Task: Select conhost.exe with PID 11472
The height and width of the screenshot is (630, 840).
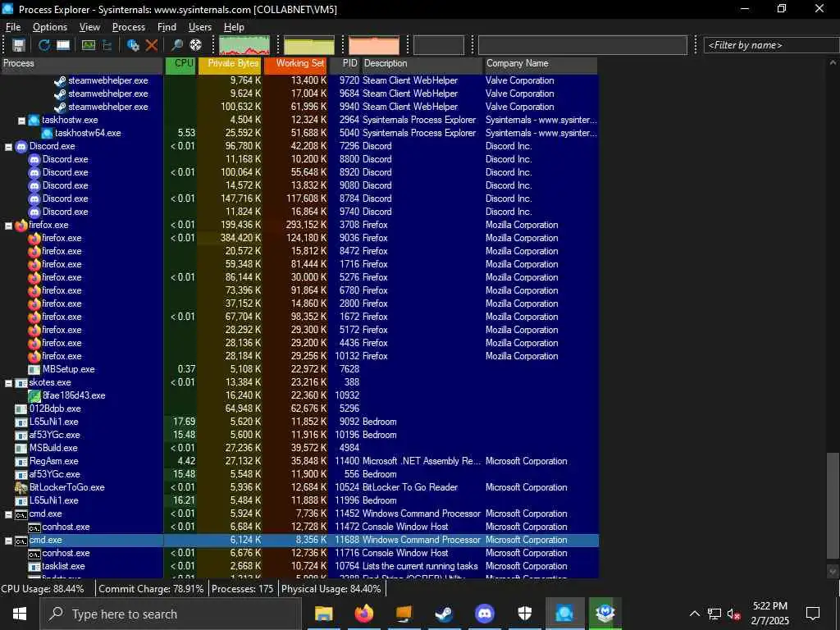Action: point(299,527)
